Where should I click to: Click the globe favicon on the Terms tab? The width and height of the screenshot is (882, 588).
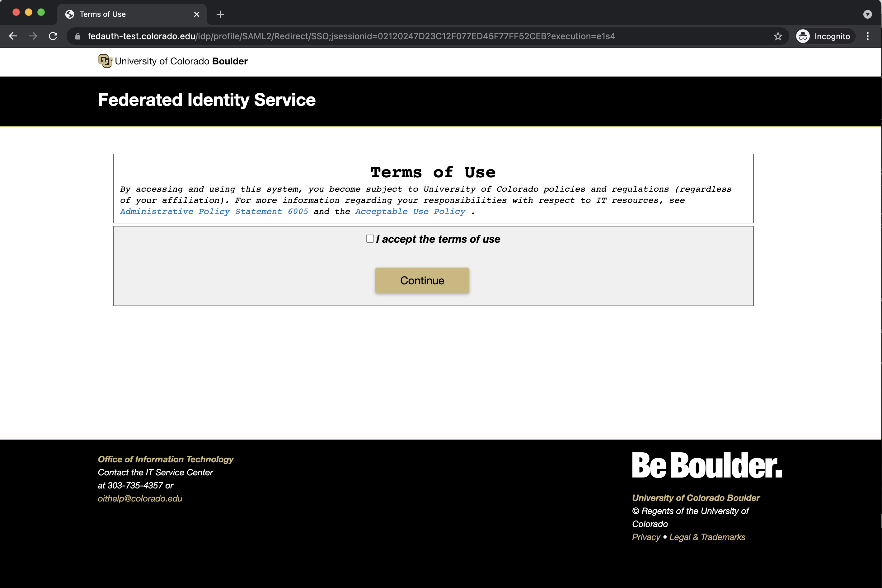69,14
